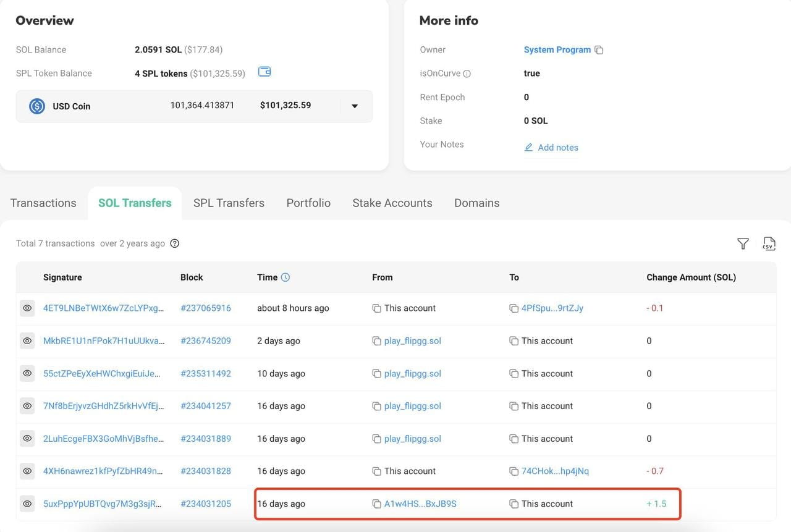791x532 pixels.
Task: Copy the To address in the #235311492 row
Action: click(514, 374)
